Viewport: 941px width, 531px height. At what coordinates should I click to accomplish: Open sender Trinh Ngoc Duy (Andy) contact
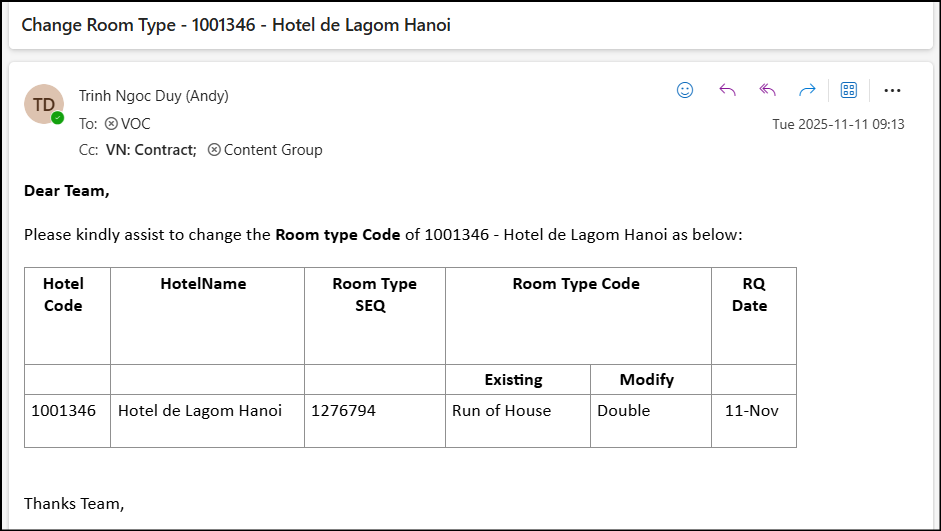(x=154, y=96)
